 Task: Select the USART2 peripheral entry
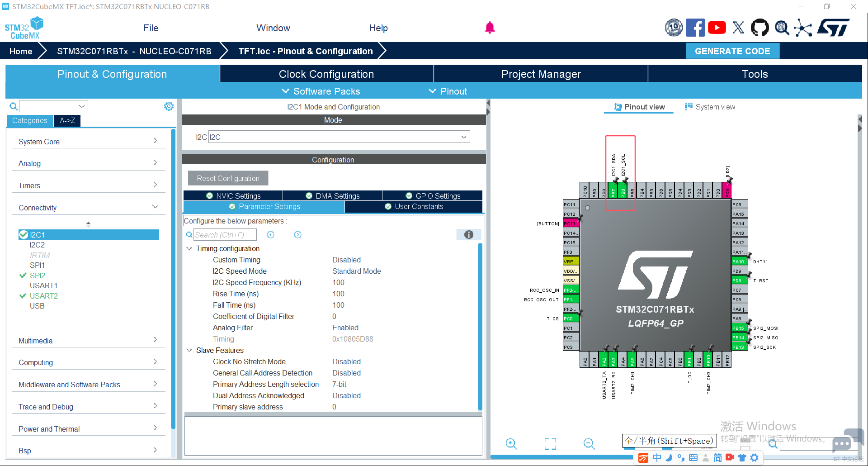(43, 296)
